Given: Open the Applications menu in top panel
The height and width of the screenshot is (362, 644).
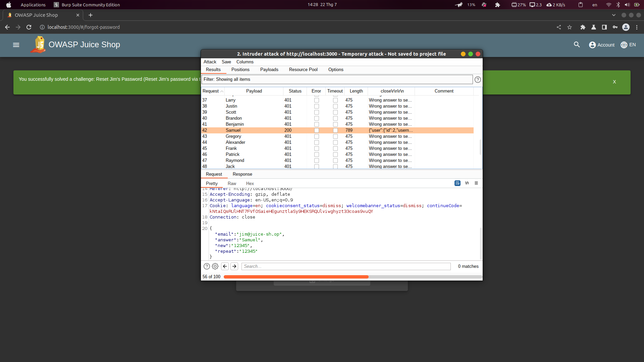Looking at the screenshot, I should click(x=33, y=5).
